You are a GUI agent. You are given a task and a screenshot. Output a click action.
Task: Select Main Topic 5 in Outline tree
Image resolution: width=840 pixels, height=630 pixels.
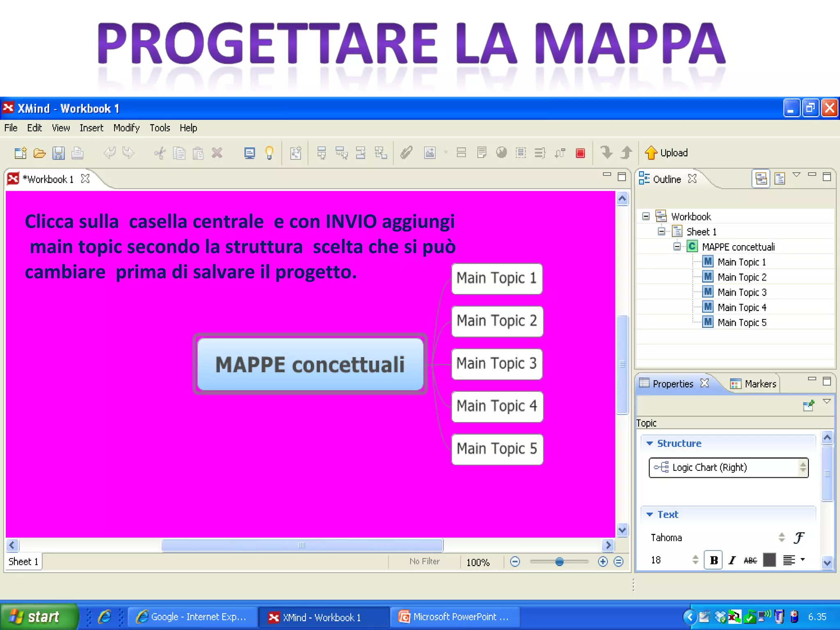(742, 322)
